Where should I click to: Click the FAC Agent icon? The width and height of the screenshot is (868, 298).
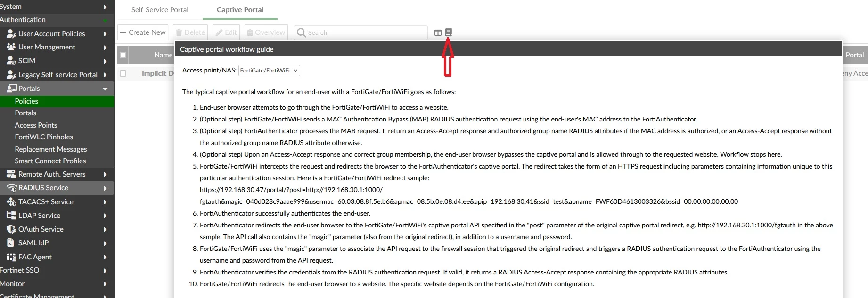click(11, 257)
